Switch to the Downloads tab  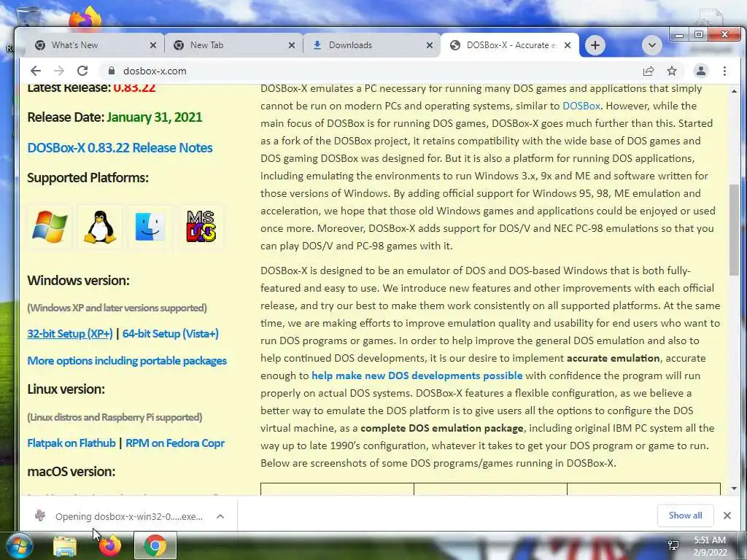[x=371, y=45]
